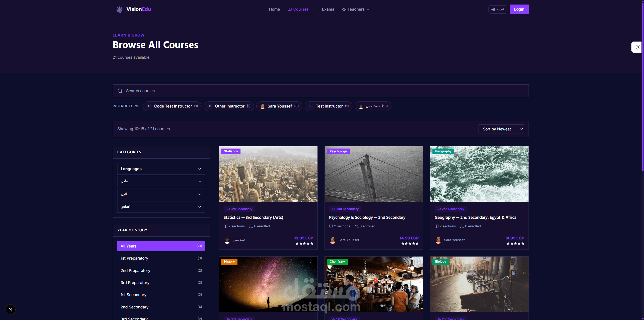Open the Biology course thumbnail
Viewport: 644px width, 320px height.
coord(479,284)
